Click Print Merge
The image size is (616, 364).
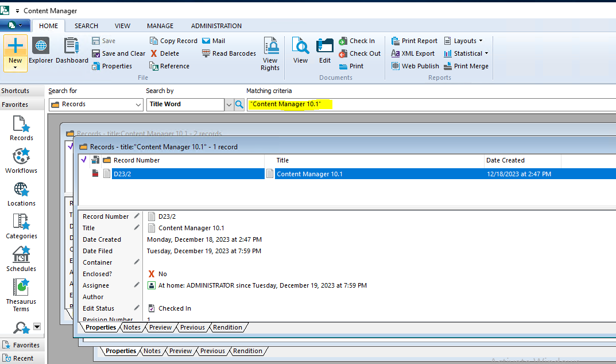[466, 66]
